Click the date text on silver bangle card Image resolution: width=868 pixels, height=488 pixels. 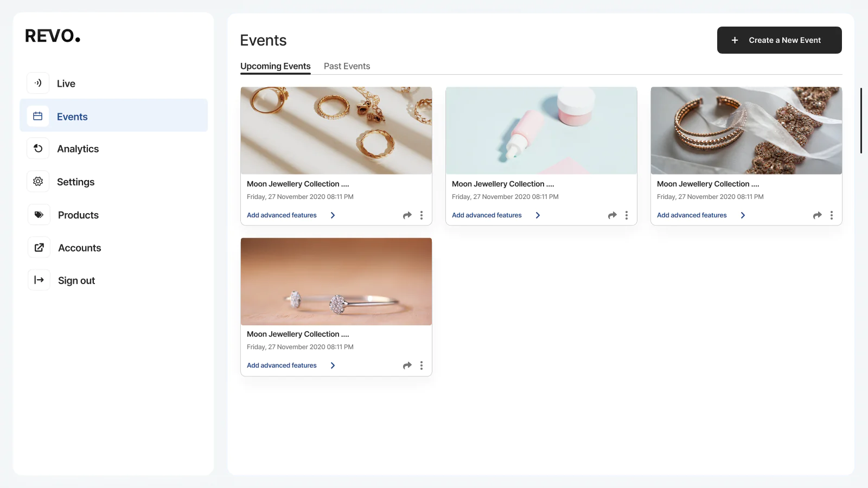pyautogui.click(x=300, y=347)
